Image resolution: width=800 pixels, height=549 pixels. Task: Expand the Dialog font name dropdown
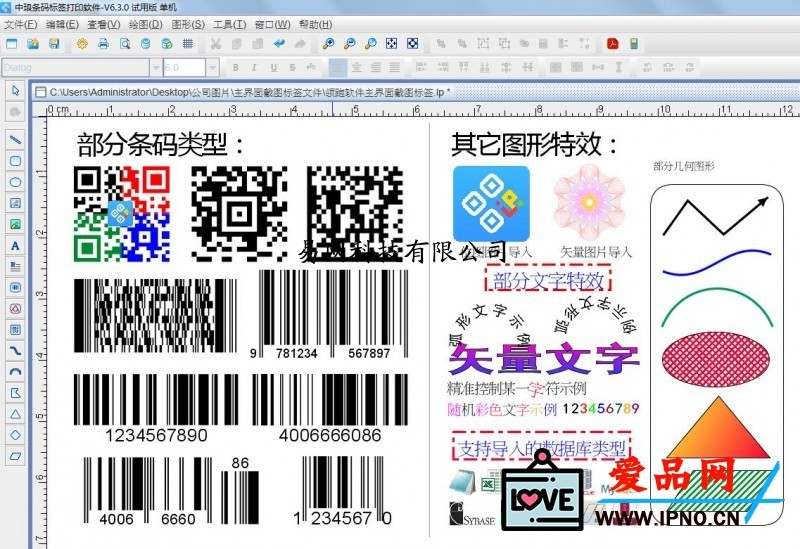[x=156, y=67]
